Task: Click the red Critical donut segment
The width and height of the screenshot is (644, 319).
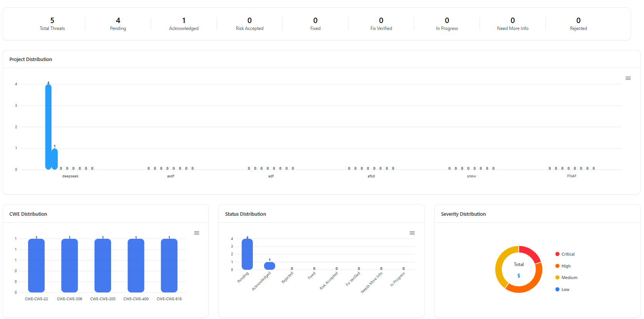Action: [x=531, y=253]
